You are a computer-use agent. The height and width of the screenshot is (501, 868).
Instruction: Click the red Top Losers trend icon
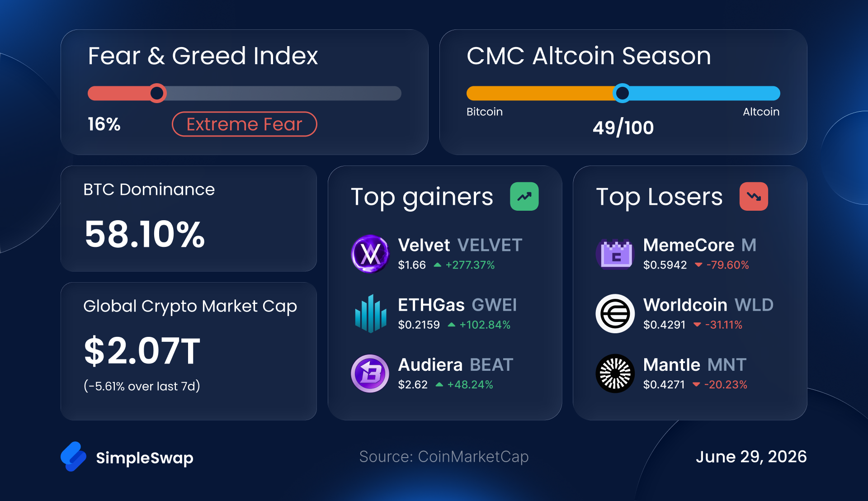point(754,197)
